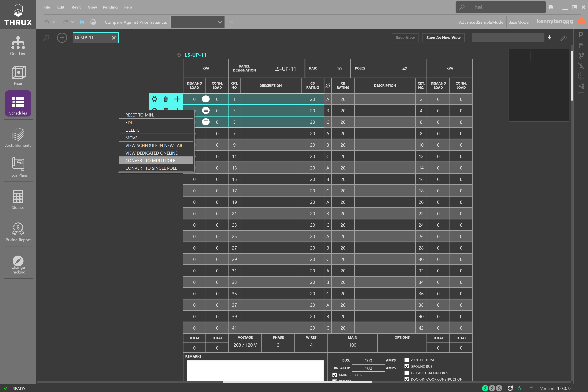Click the tree diagram icon in right sidebar

581,86
